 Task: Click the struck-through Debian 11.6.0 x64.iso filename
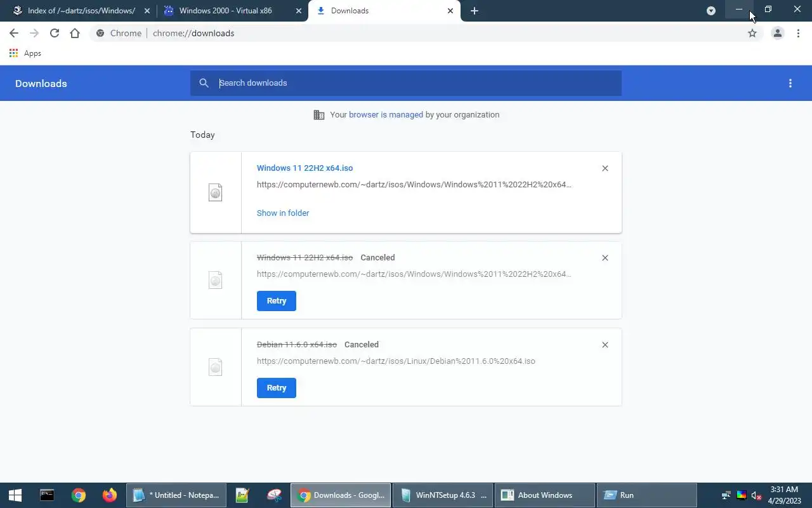point(296,345)
